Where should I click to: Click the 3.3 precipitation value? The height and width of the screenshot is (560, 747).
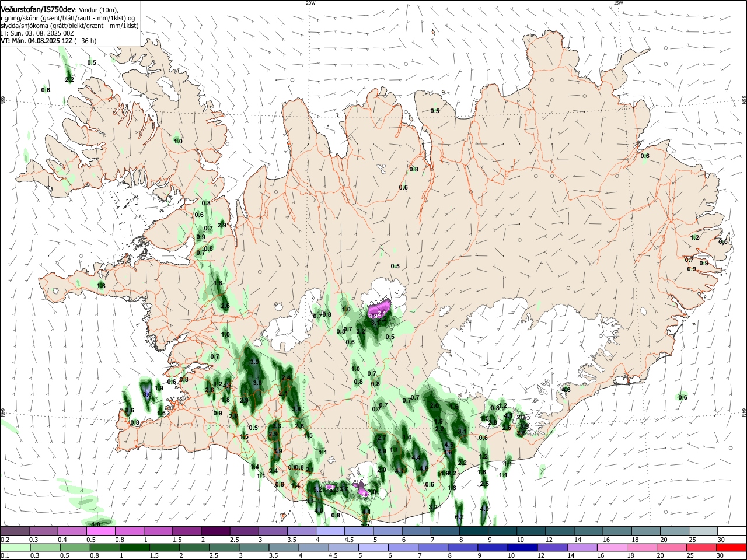(277, 426)
